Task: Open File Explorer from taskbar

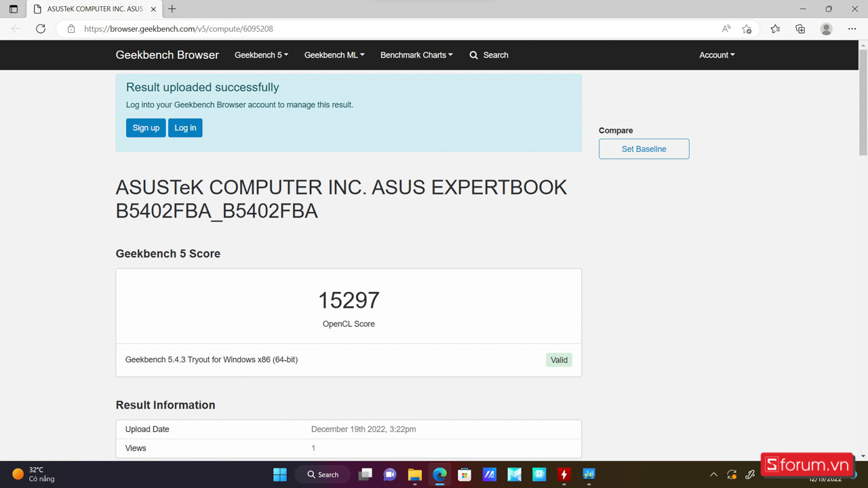Action: (x=415, y=474)
